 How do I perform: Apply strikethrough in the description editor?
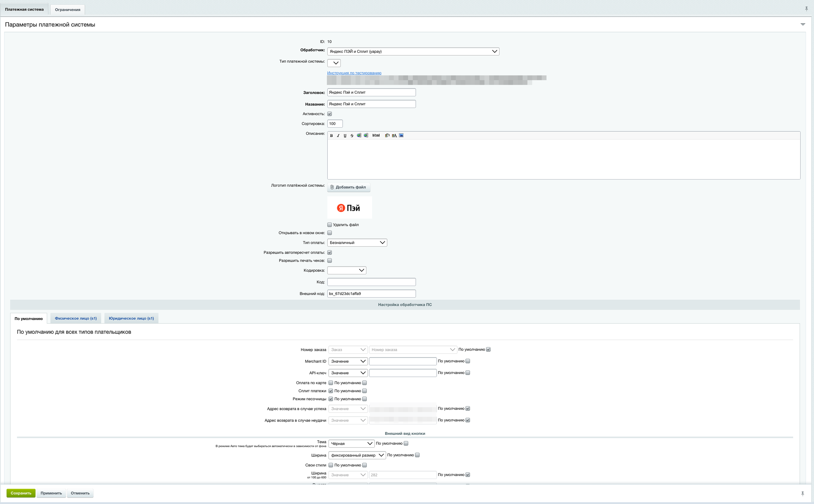pyautogui.click(x=352, y=135)
